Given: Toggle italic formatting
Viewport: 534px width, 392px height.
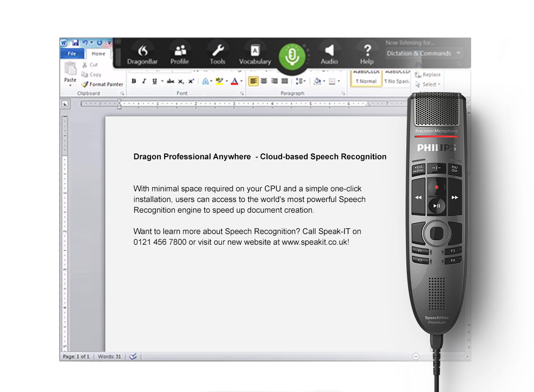Looking at the screenshot, I should [144, 81].
